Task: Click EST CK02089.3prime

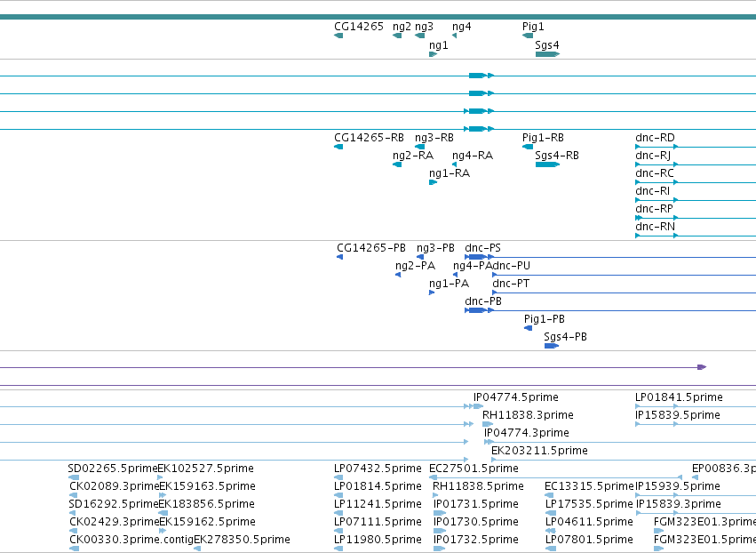Action: click(74, 495)
